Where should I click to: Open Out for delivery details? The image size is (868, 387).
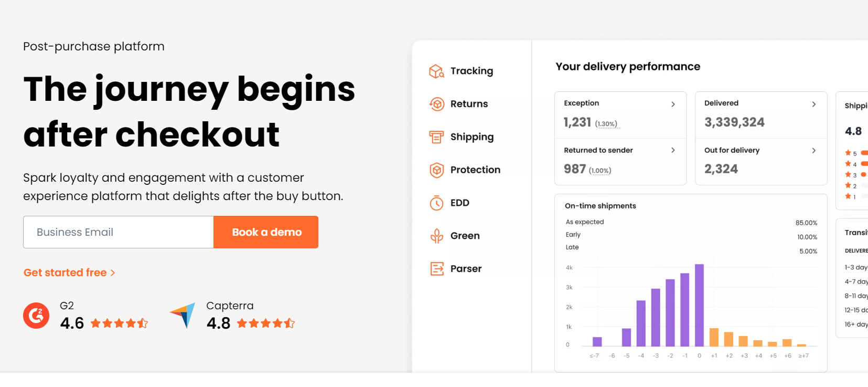pyautogui.click(x=814, y=150)
